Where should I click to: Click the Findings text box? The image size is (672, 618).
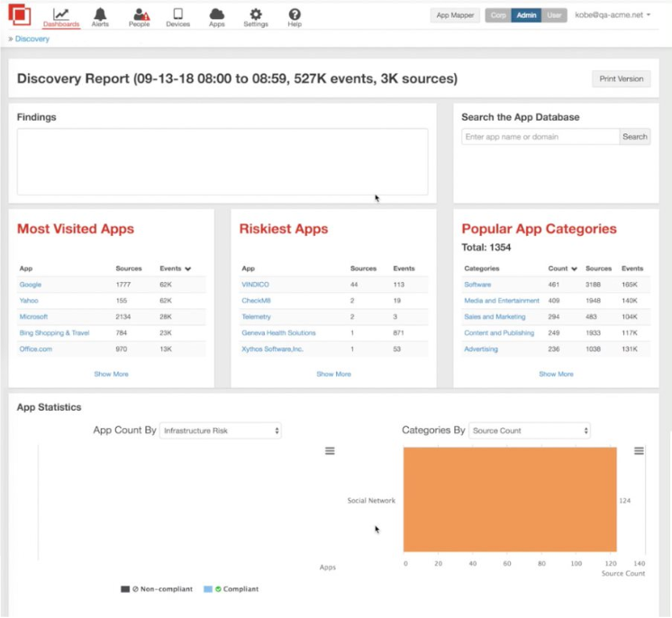[222, 161]
